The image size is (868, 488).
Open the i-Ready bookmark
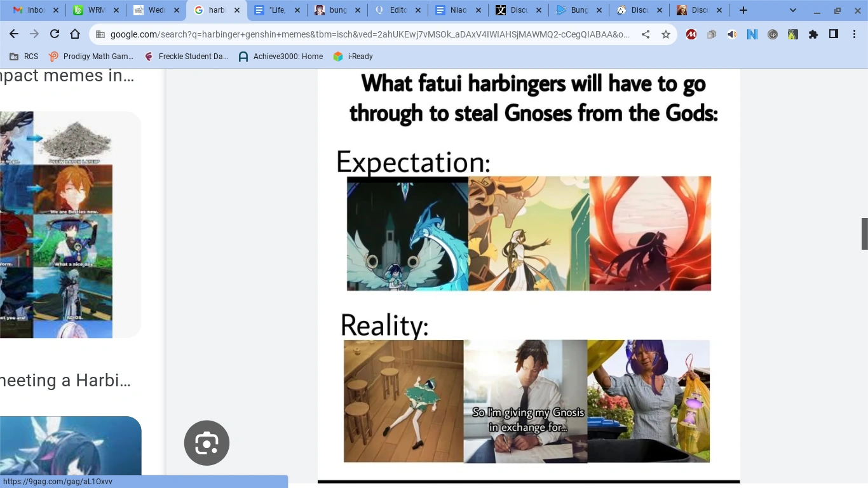pyautogui.click(x=353, y=56)
